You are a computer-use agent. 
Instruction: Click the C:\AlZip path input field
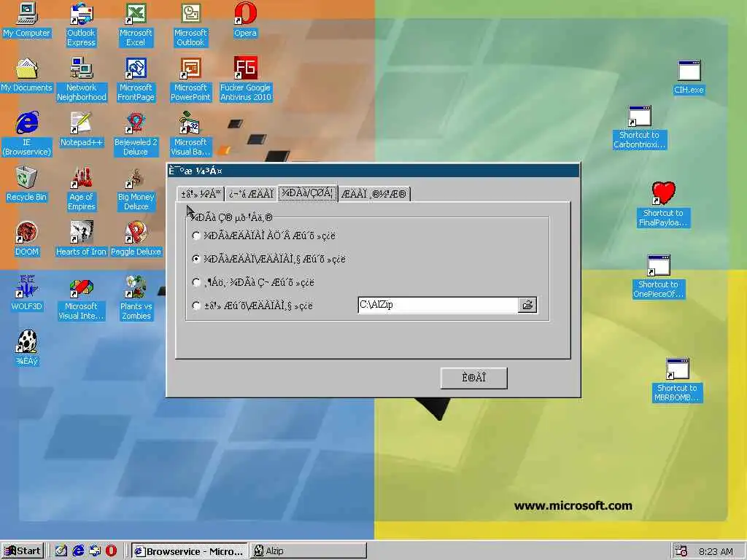pos(438,305)
